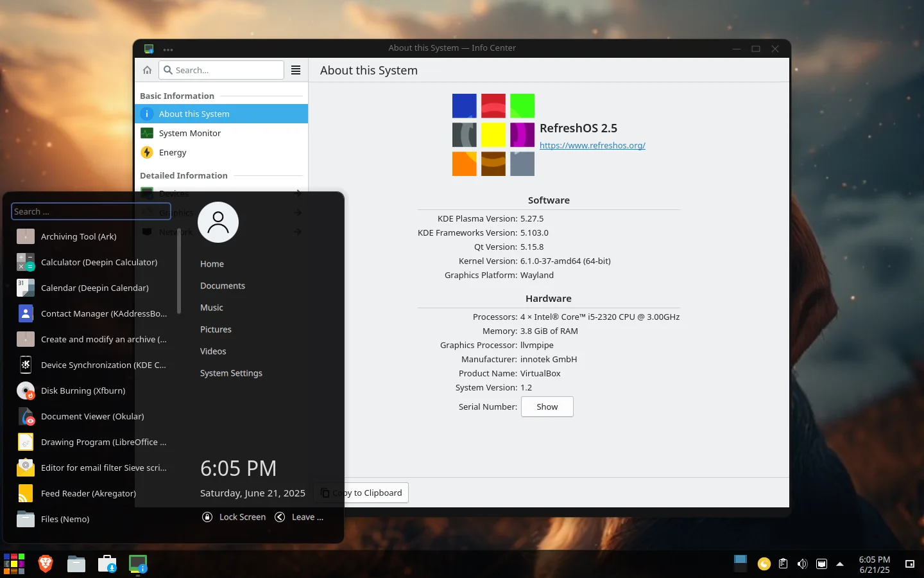This screenshot has height=578, width=924.
Task: Click the Product Name VirtualBox text
Action: (x=540, y=373)
